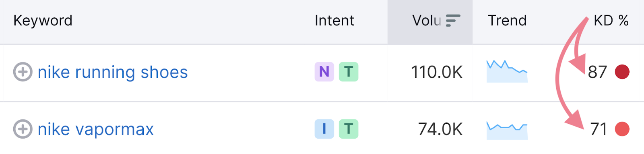Add nike vapormax via plus icon
Viewport: 644px width, 154px height.
coord(23,129)
